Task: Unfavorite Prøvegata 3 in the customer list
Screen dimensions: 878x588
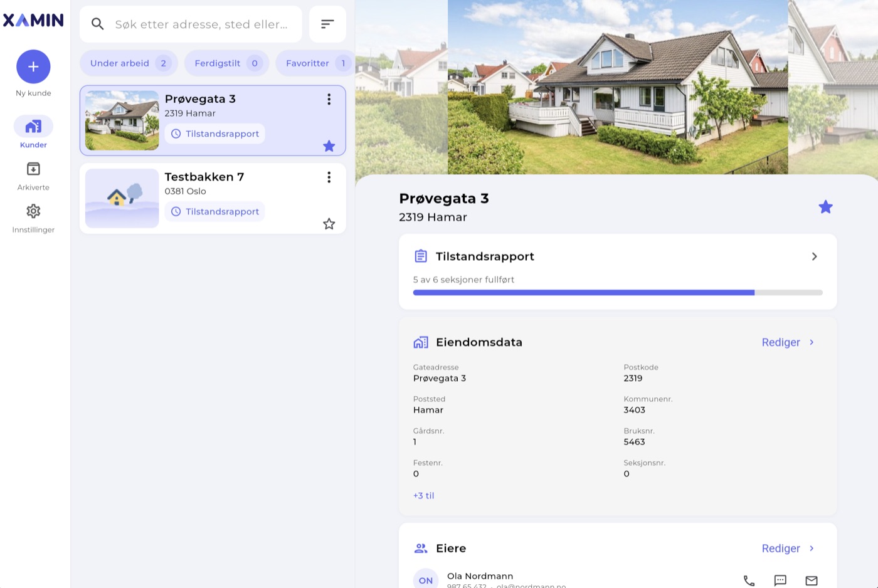Action: tap(329, 146)
